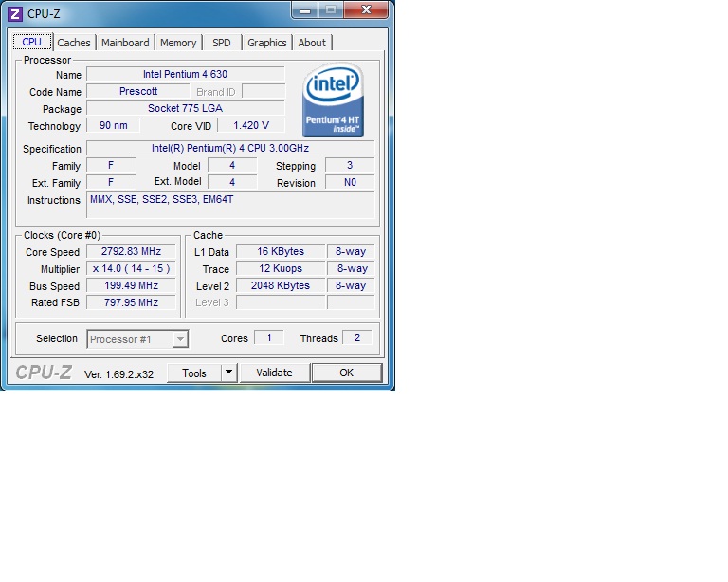The image size is (728, 582).
Task: Show the About tab
Action: (312, 43)
